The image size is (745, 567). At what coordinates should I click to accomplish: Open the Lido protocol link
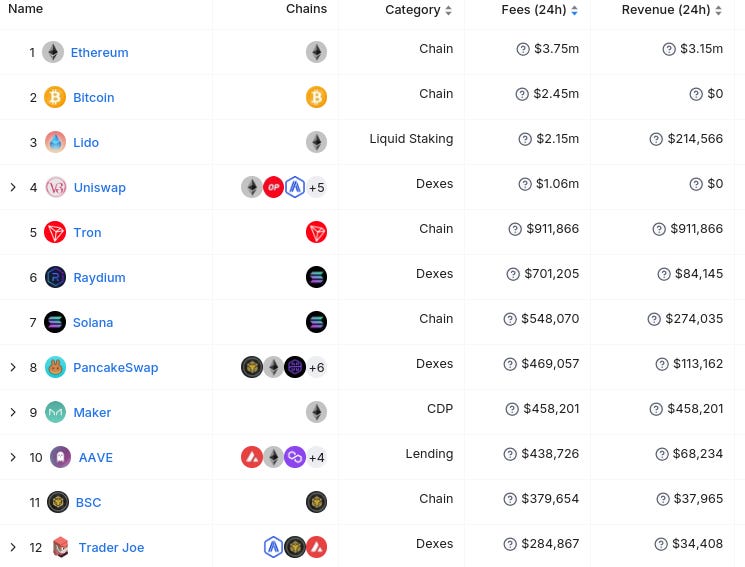click(x=86, y=143)
